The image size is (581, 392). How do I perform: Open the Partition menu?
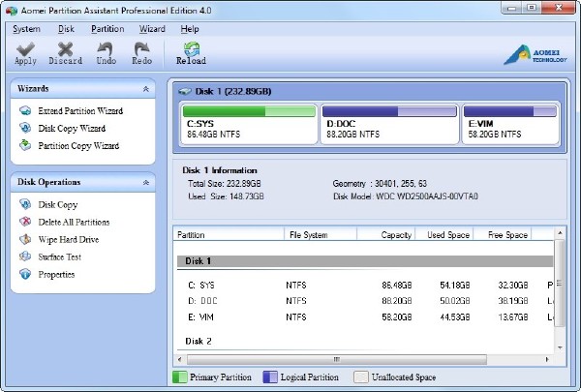point(107,29)
